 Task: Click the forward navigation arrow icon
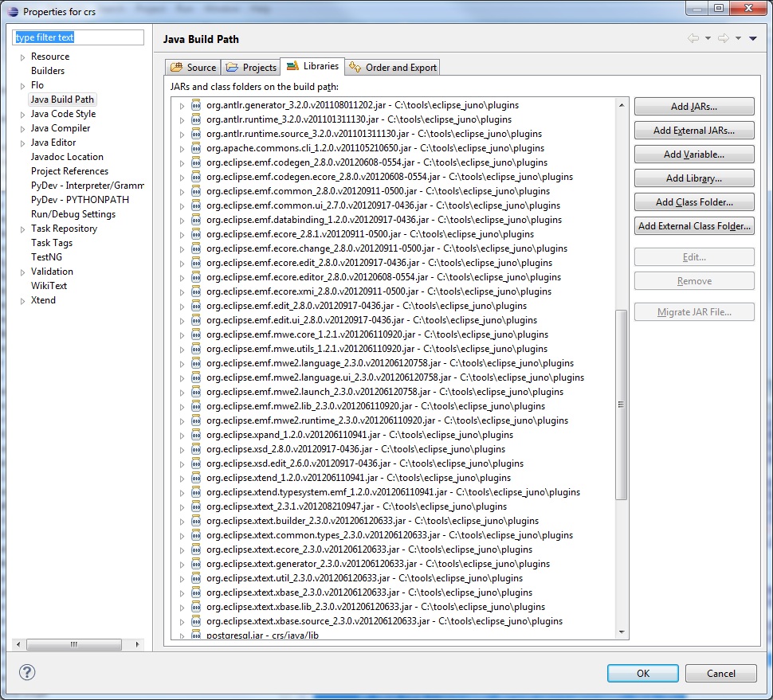point(724,38)
